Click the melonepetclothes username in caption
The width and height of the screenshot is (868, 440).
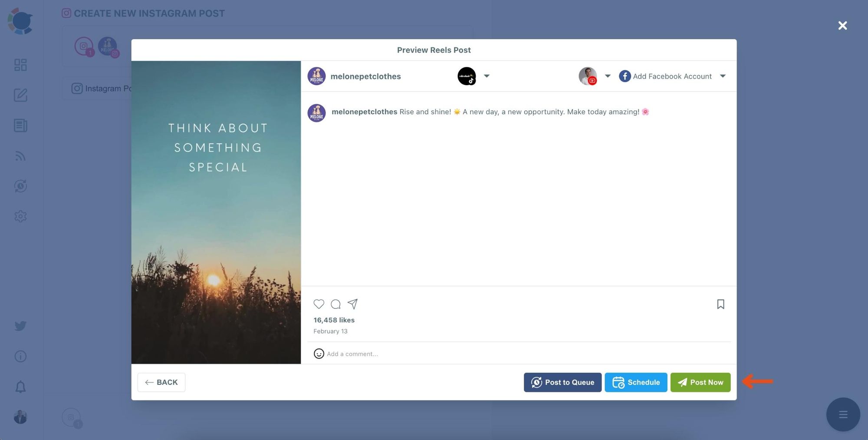click(365, 112)
